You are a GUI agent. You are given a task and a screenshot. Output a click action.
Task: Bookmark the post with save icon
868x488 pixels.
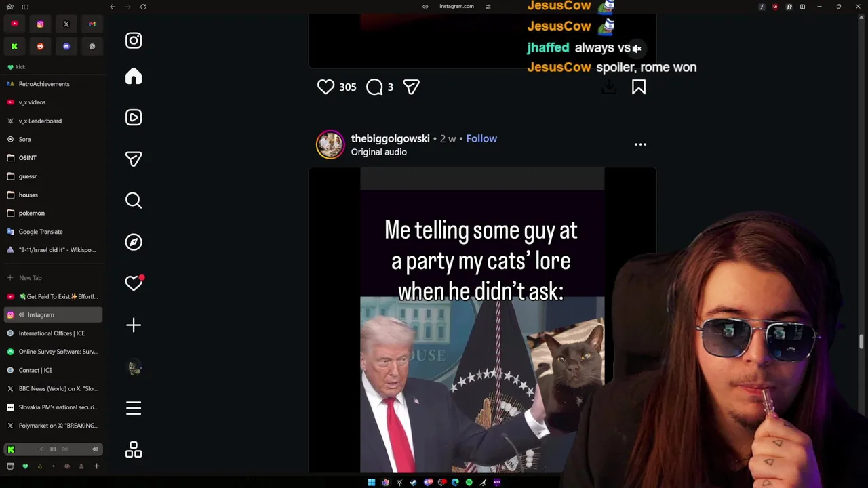click(x=639, y=87)
